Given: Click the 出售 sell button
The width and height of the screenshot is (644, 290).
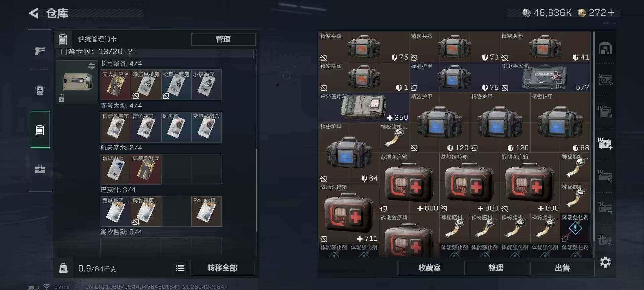Looking at the screenshot, I should click(x=562, y=268).
